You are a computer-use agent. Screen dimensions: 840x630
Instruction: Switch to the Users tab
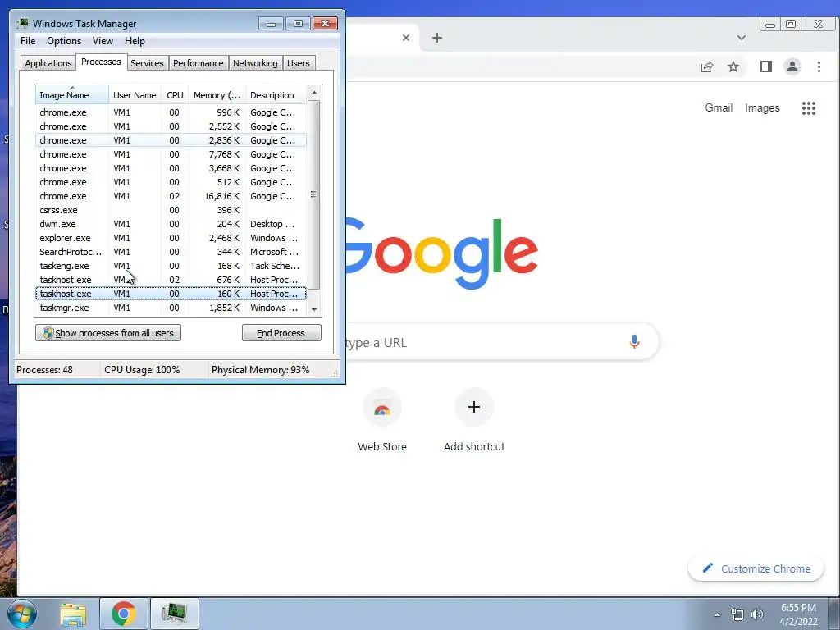299,63
